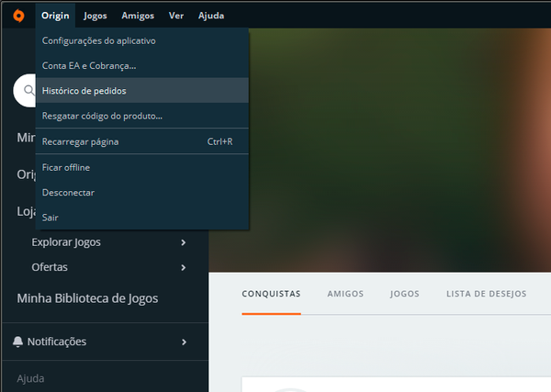Open the Ver menu

[176, 16]
